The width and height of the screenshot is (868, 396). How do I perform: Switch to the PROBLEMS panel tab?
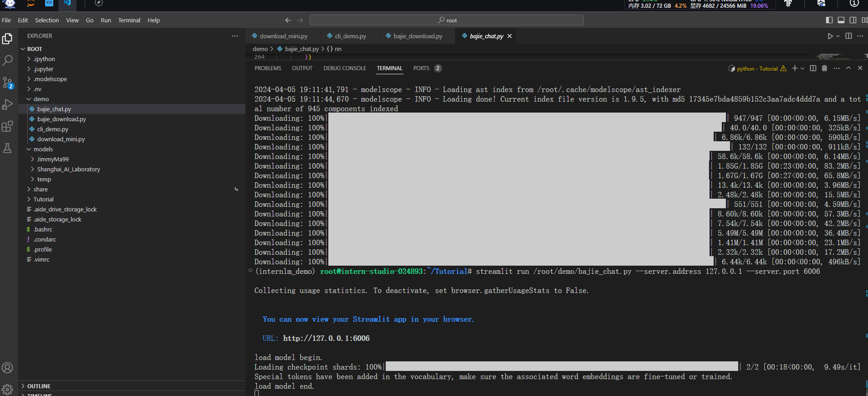coord(268,68)
